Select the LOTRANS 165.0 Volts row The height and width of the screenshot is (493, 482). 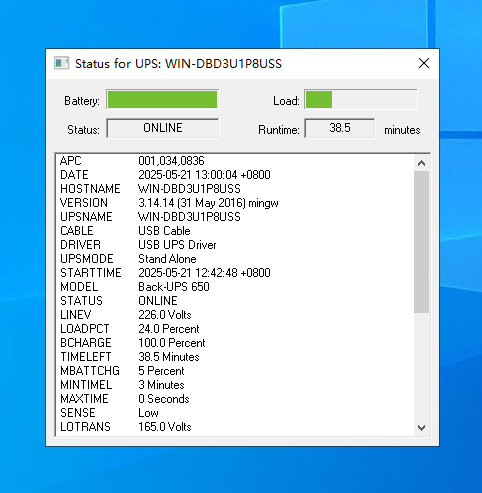pos(235,427)
